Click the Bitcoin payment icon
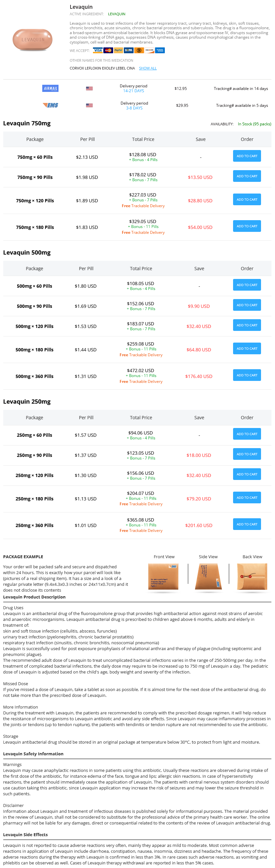 [x=139, y=51]
